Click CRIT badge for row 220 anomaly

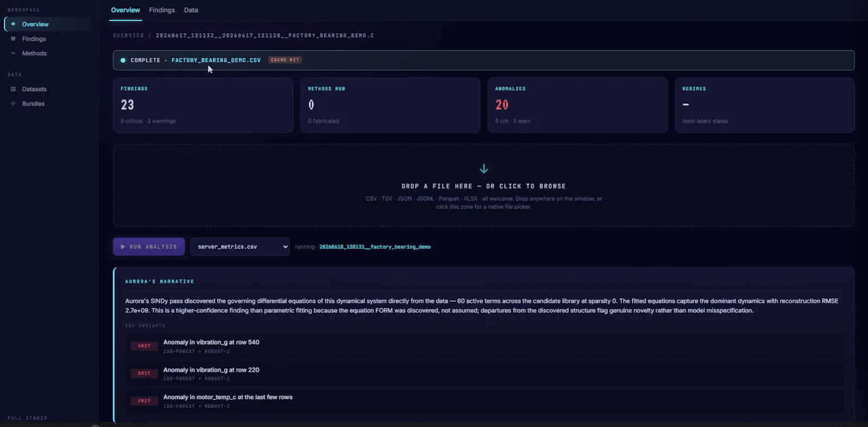pyautogui.click(x=144, y=373)
